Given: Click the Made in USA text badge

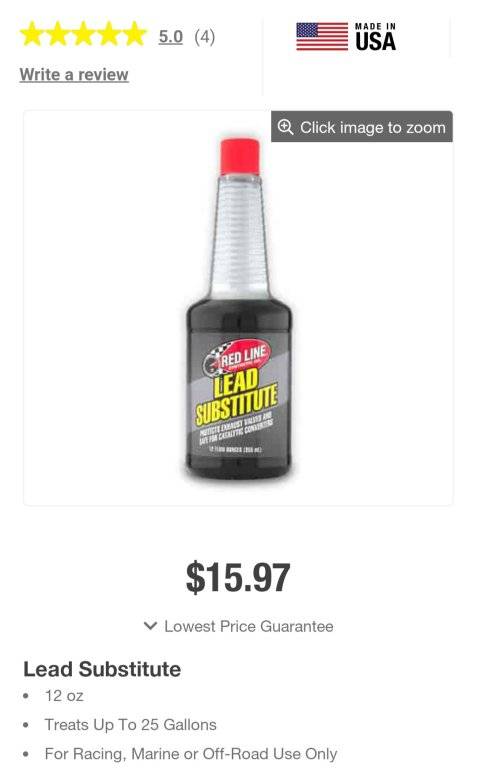Looking at the screenshot, I should 375,37.
